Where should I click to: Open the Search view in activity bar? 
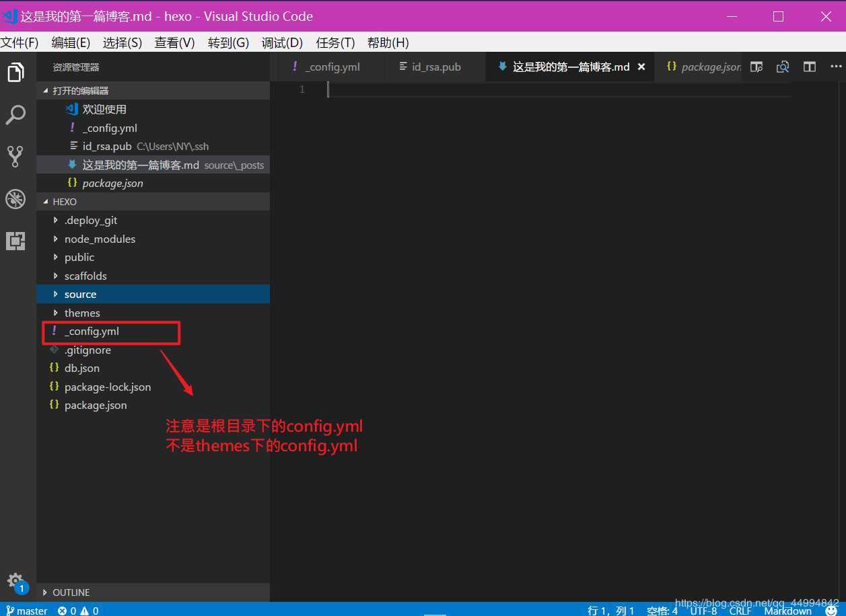[15, 114]
